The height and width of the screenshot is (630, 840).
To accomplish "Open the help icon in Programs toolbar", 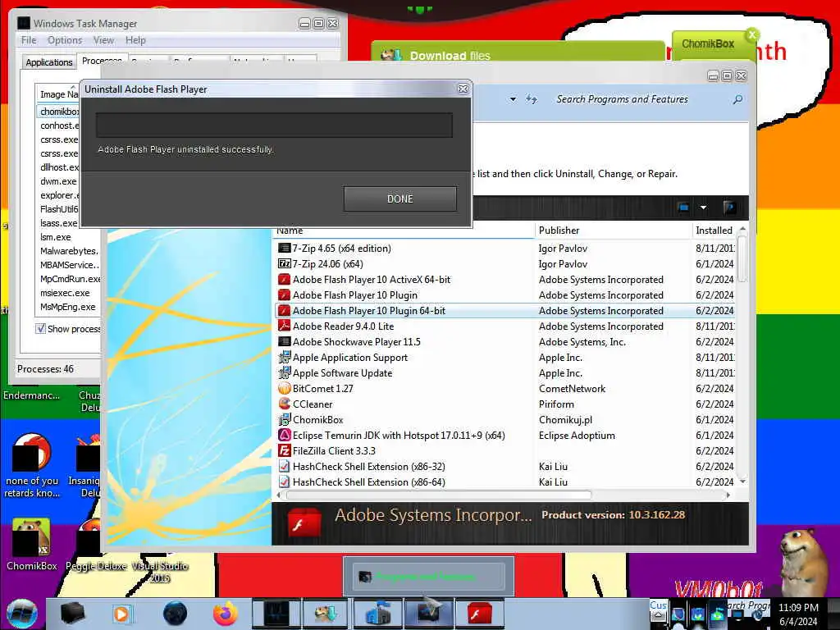I will point(729,208).
